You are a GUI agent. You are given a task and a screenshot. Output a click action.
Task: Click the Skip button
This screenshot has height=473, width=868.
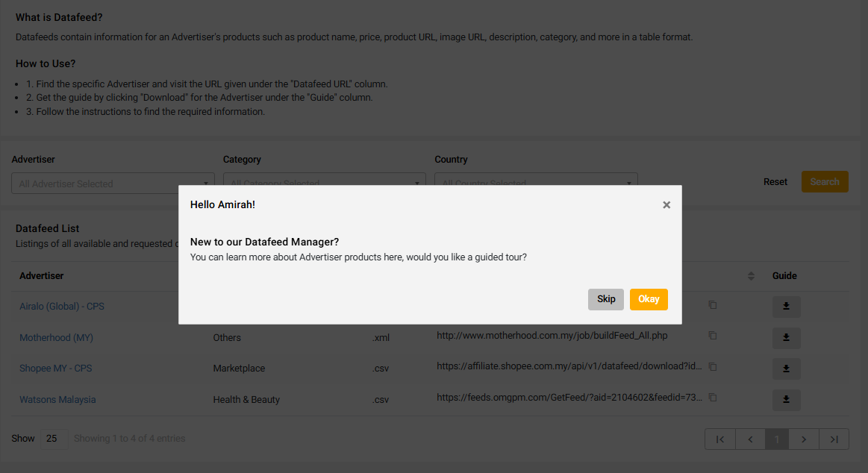pos(606,299)
